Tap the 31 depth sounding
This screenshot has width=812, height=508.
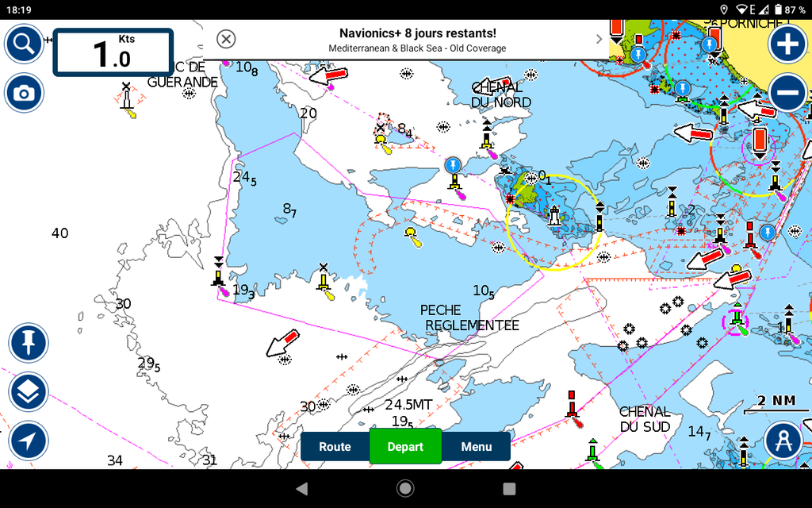(x=209, y=460)
